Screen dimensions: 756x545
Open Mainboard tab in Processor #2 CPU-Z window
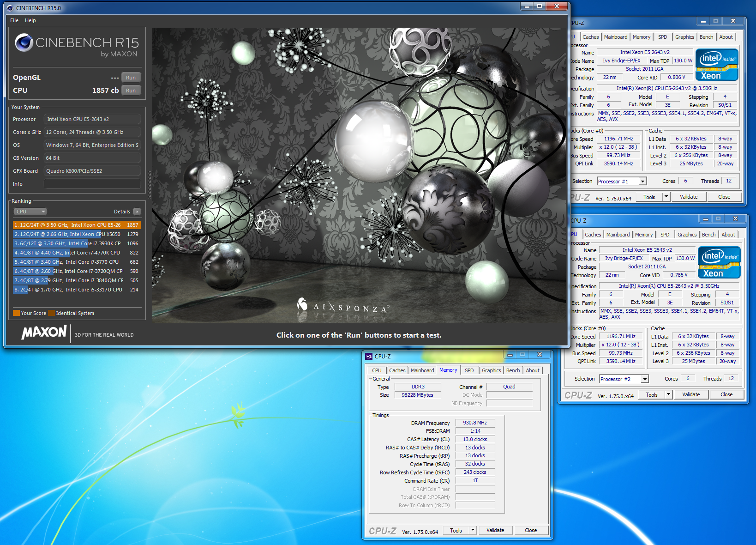tap(618, 235)
